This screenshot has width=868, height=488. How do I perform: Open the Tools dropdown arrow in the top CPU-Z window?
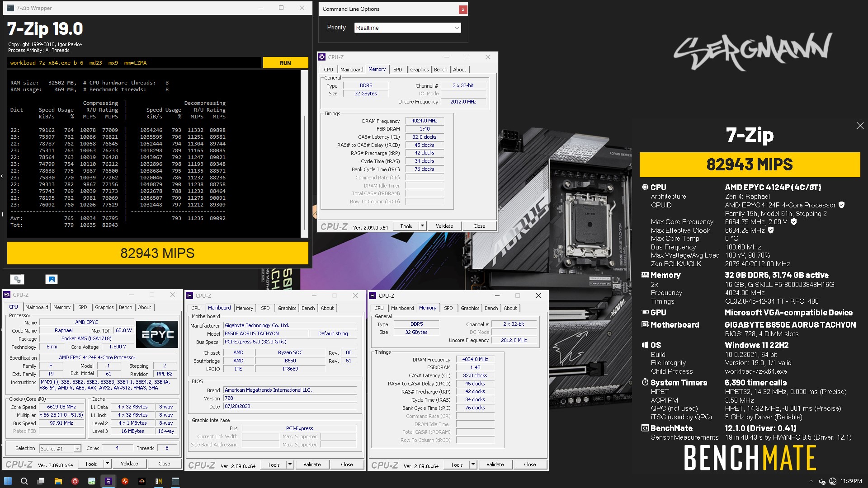422,226
